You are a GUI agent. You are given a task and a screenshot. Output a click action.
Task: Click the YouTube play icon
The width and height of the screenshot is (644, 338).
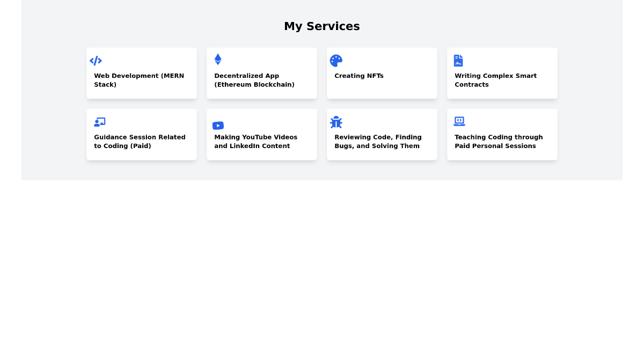[218, 126]
